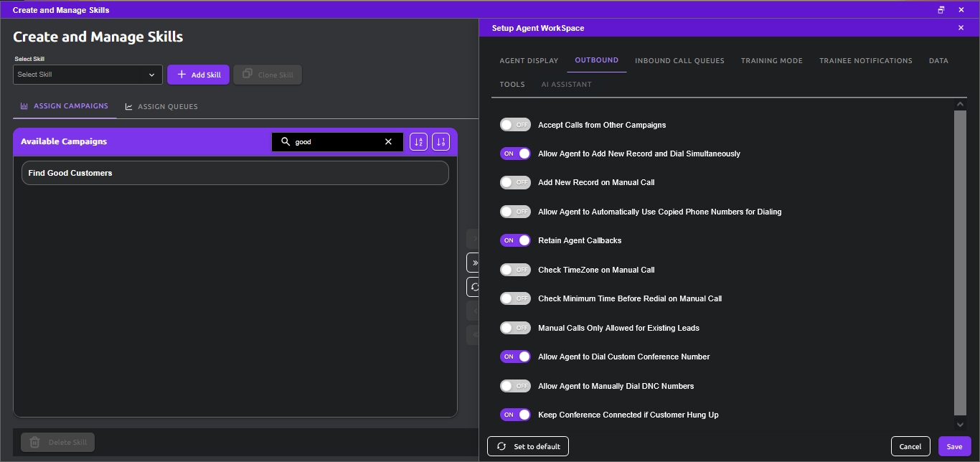Click 'Keep Conference Connected if Customer Hung Up' label
This screenshot has height=462, width=980.
point(628,415)
